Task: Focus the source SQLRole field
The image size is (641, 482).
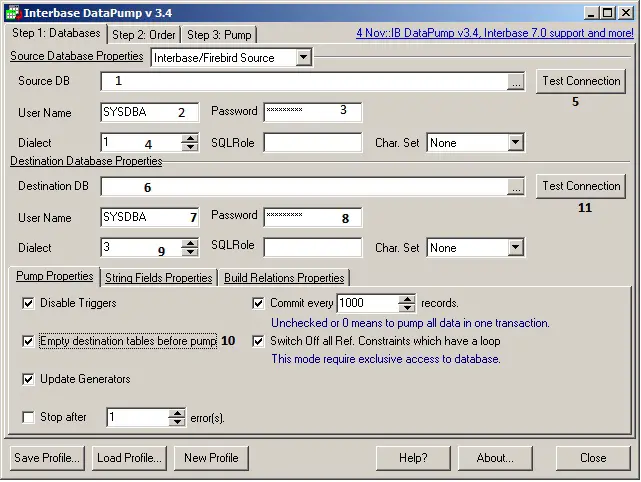Action: (x=313, y=143)
